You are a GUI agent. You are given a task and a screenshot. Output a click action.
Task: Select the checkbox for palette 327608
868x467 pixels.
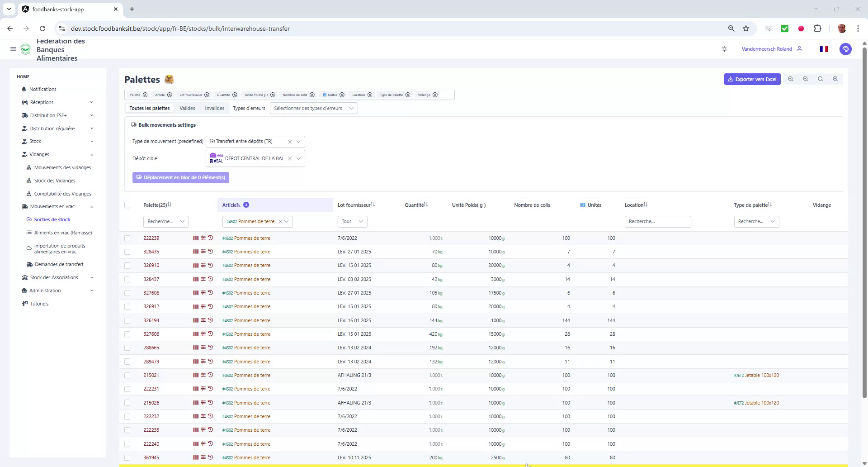(x=127, y=293)
